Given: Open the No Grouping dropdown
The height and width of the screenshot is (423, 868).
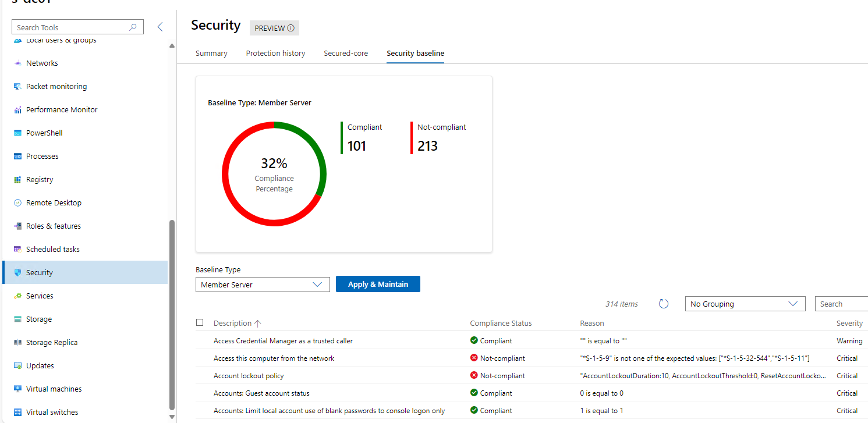Looking at the screenshot, I should pos(745,303).
